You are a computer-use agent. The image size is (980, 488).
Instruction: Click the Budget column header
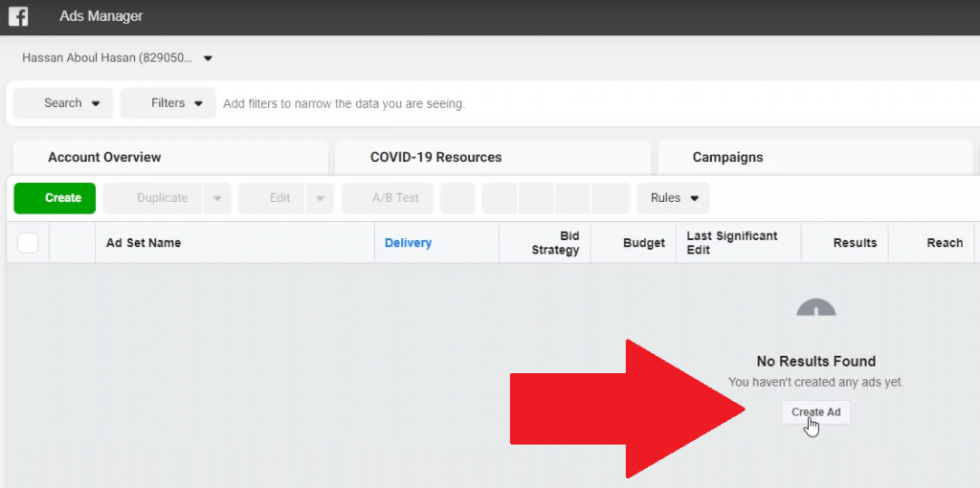[x=634, y=243]
